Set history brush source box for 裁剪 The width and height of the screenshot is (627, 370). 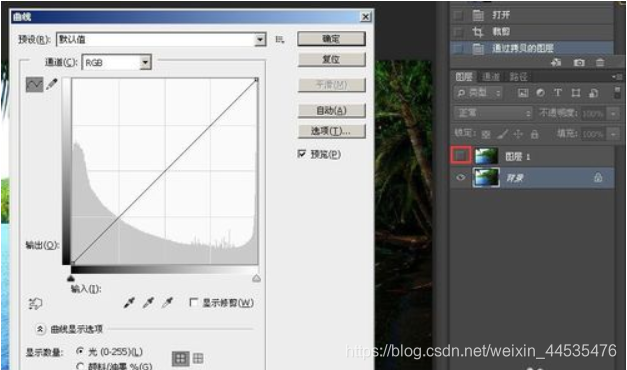click(x=458, y=32)
